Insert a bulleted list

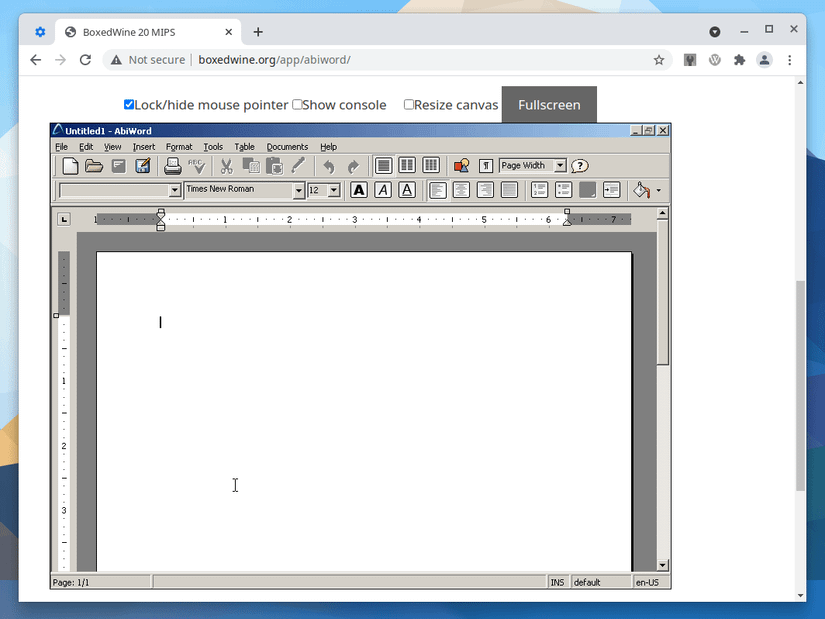(564, 190)
